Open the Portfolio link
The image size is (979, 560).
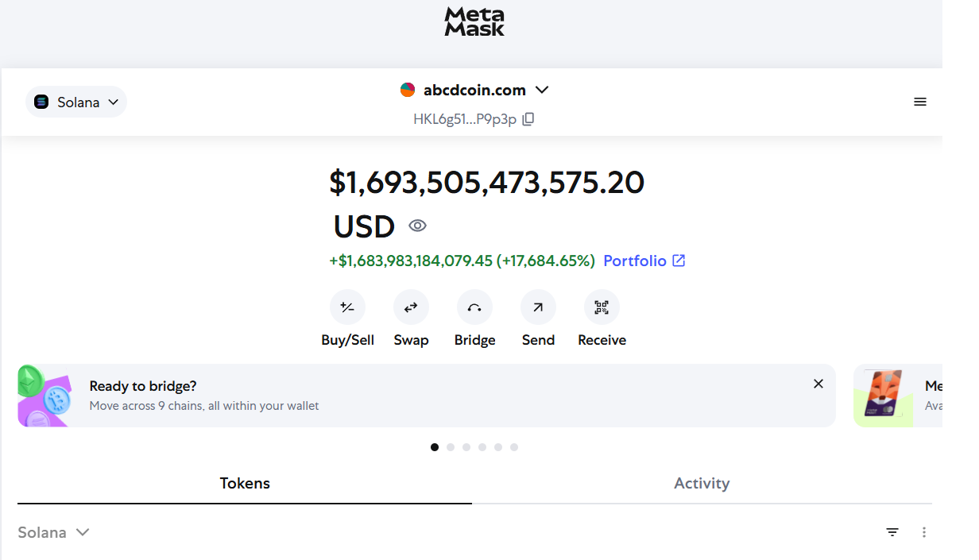(644, 261)
